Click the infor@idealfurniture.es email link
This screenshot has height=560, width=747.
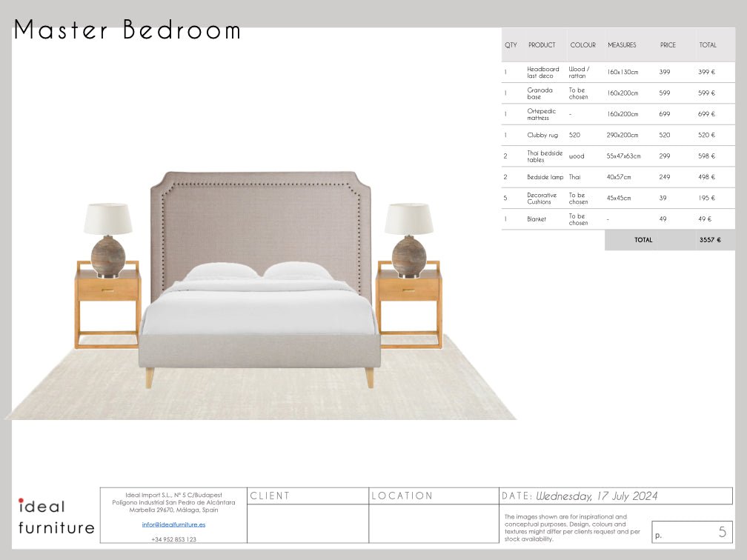coord(173,524)
